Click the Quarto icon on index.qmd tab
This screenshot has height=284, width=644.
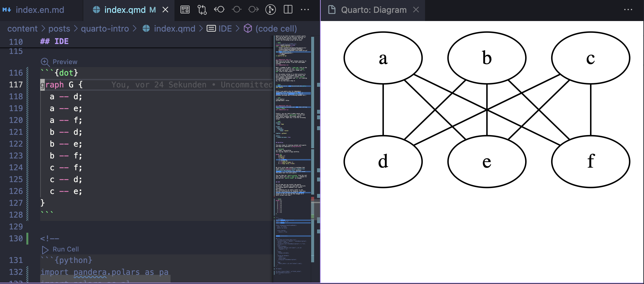pyautogui.click(x=96, y=10)
